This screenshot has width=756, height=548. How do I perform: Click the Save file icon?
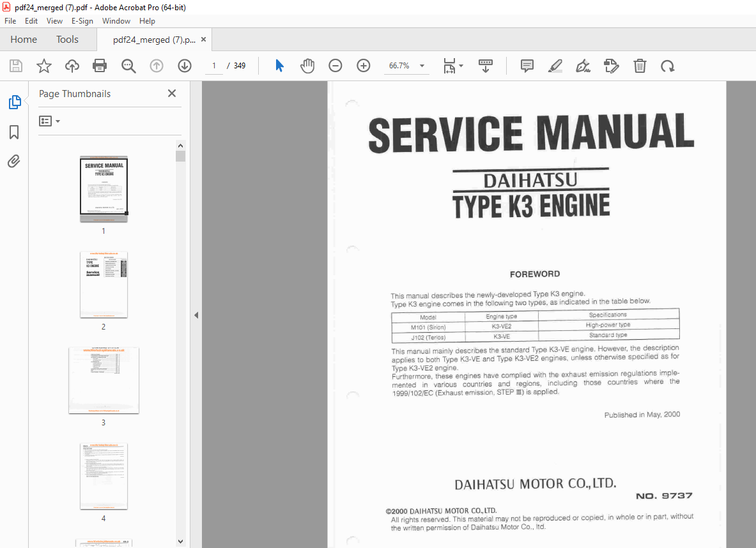coord(16,66)
